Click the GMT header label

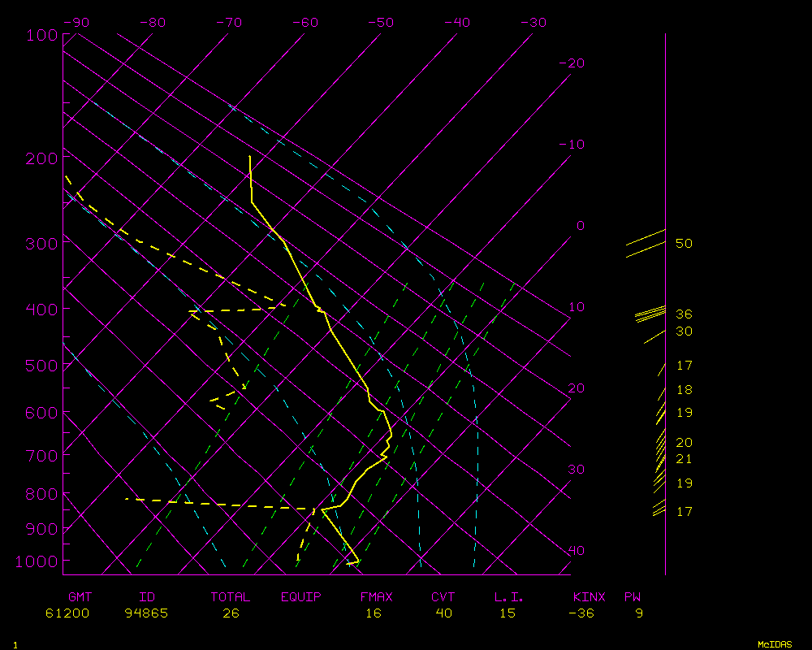coord(80,597)
